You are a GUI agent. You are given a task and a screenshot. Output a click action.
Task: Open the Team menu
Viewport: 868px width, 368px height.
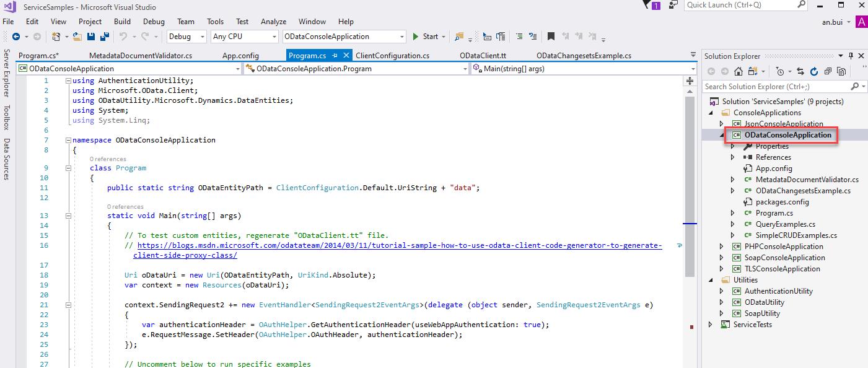[185, 21]
